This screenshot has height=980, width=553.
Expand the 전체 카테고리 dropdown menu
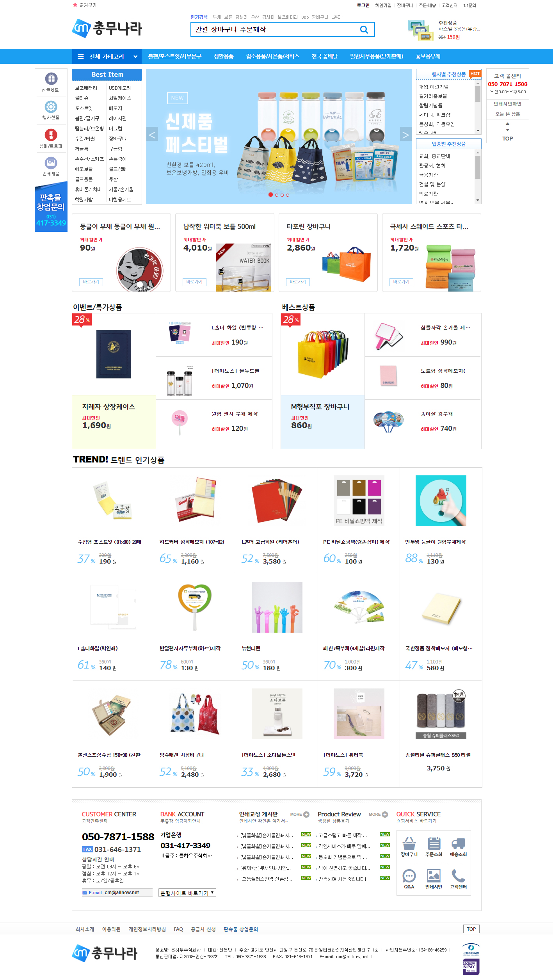point(107,57)
